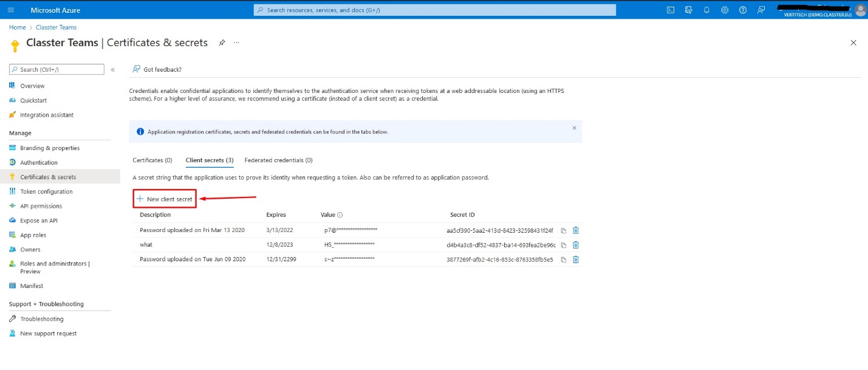Collapse the left navigation menu
Image resolution: width=868 pixels, height=370 pixels.
(x=112, y=70)
